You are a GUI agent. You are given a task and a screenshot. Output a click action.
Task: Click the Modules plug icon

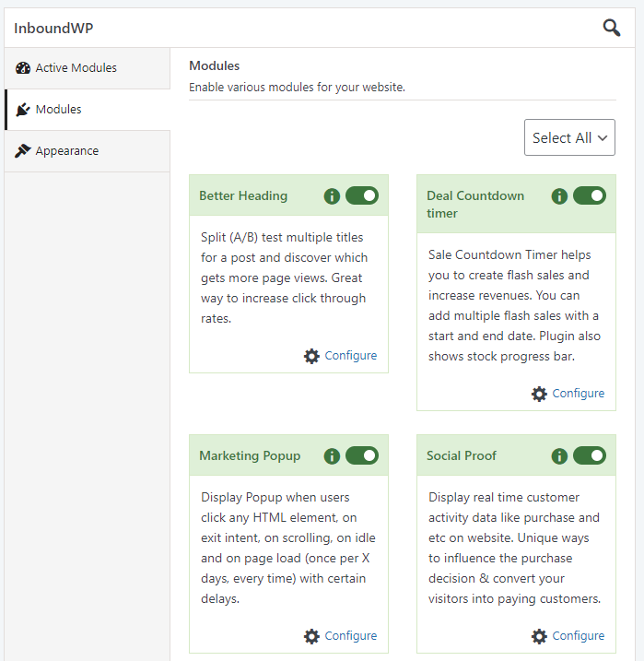tap(23, 110)
